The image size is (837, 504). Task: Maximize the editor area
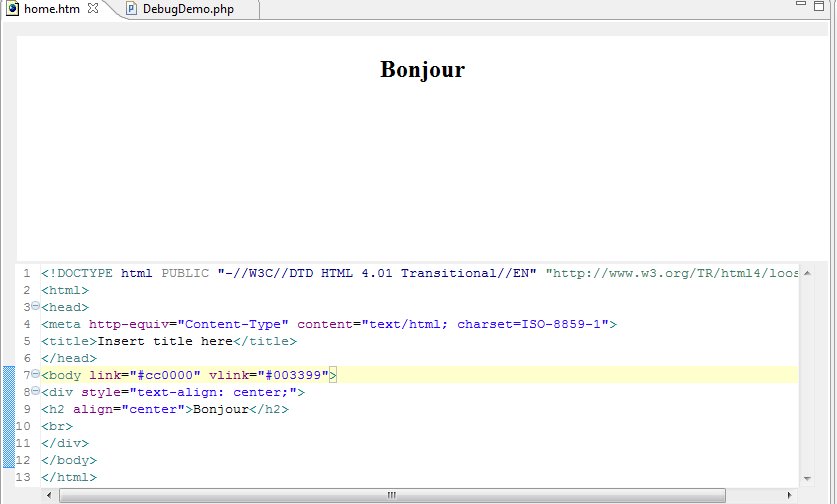pos(819,6)
